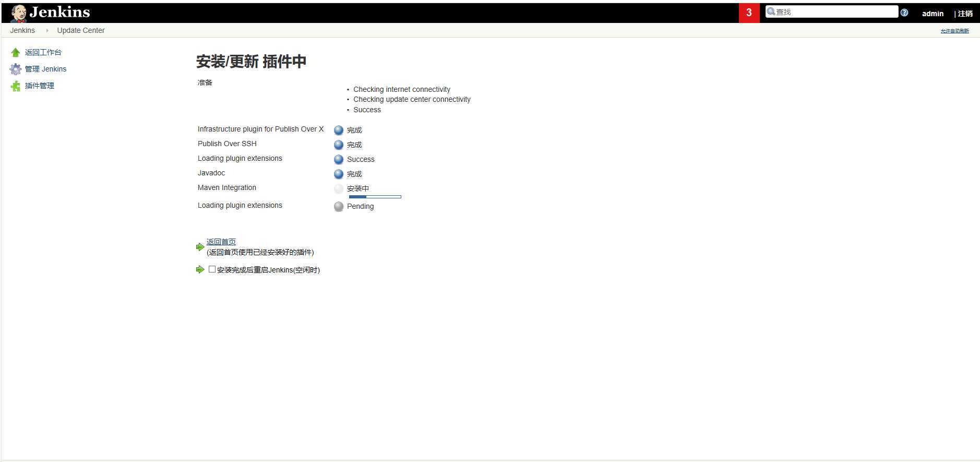Click the grey Pending status ball
Viewport: 980px width, 462px height.
[339, 206]
